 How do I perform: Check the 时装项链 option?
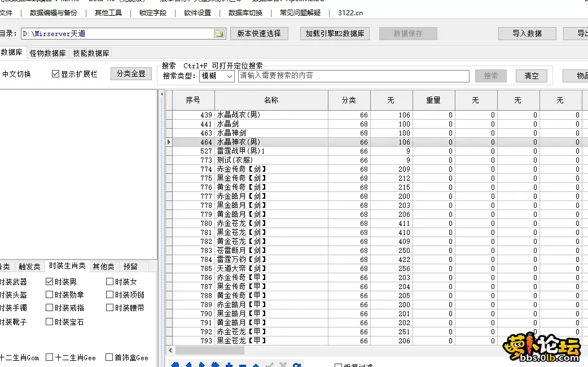click(x=109, y=295)
